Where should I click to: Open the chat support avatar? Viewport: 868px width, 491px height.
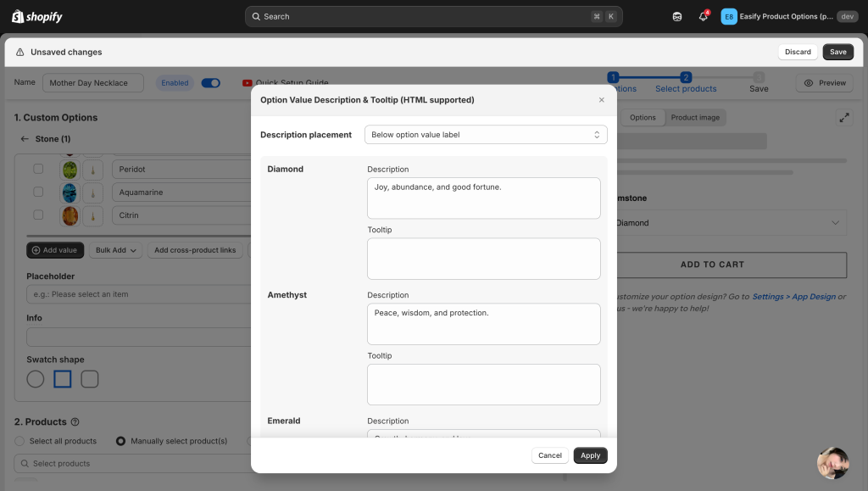(832, 463)
